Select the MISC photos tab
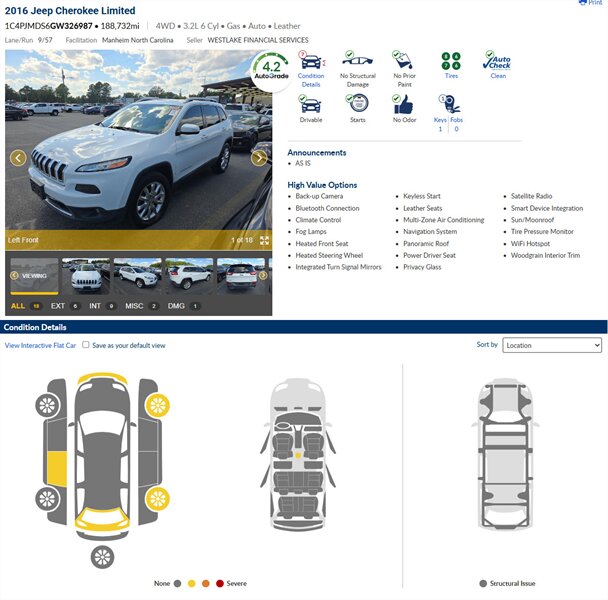The image size is (608, 600). [134, 306]
